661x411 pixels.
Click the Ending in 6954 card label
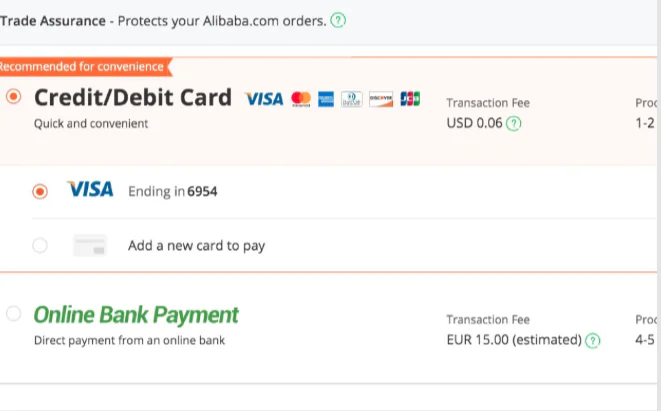click(172, 191)
